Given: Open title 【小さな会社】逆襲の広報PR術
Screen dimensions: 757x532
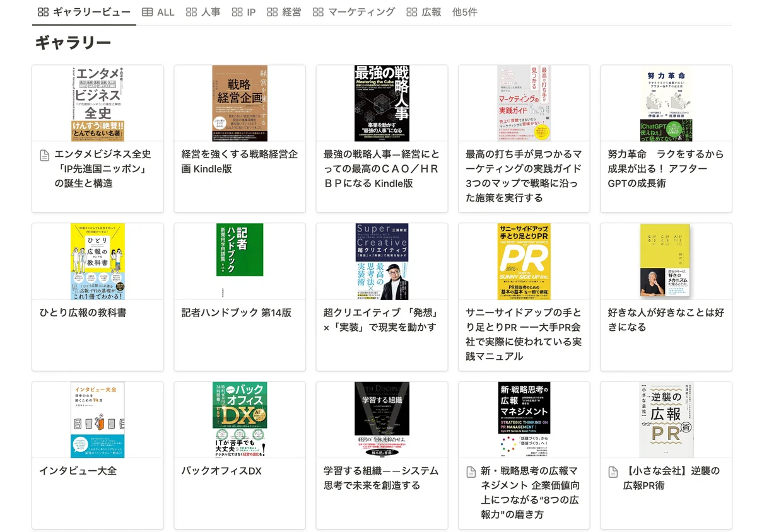Looking at the screenshot, I should click(671, 478).
